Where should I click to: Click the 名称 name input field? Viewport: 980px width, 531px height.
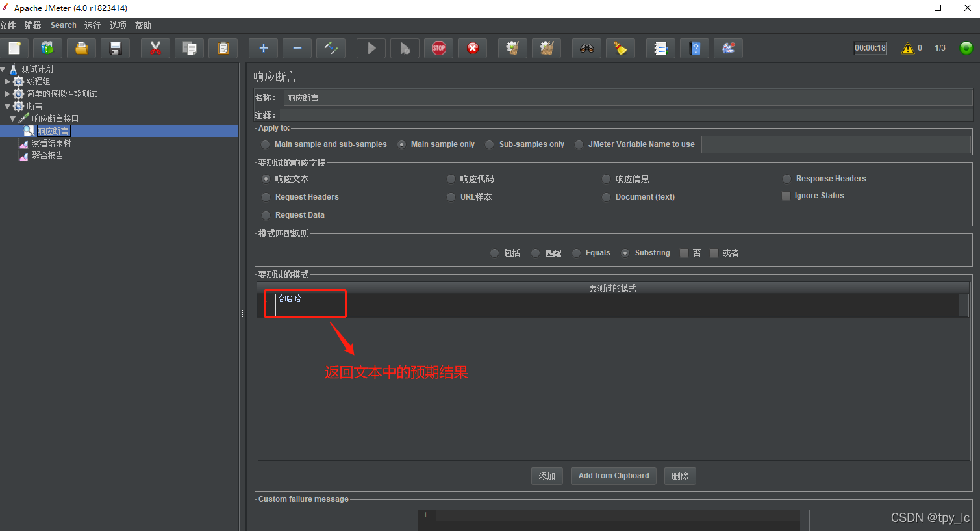click(628, 97)
